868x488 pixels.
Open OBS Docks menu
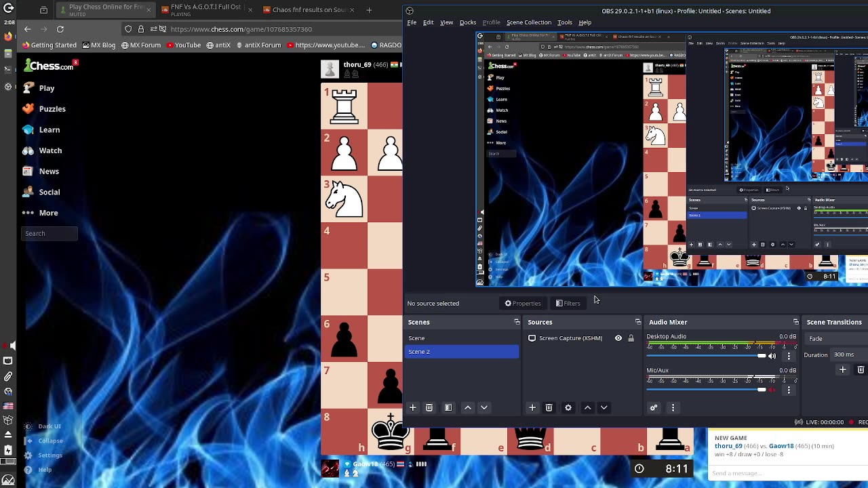point(468,22)
